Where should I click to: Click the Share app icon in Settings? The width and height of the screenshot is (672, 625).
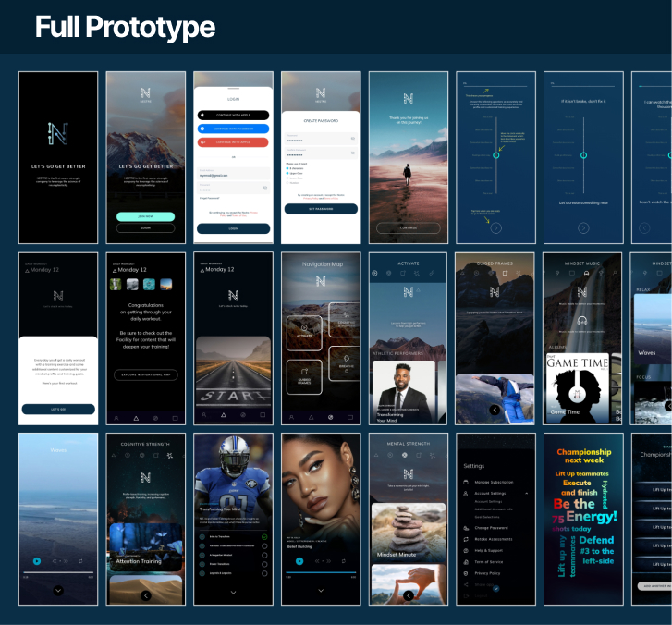point(466,584)
